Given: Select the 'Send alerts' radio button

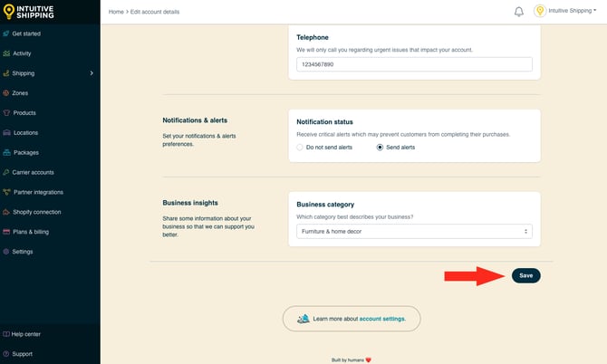Looking at the screenshot, I should tap(381, 147).
